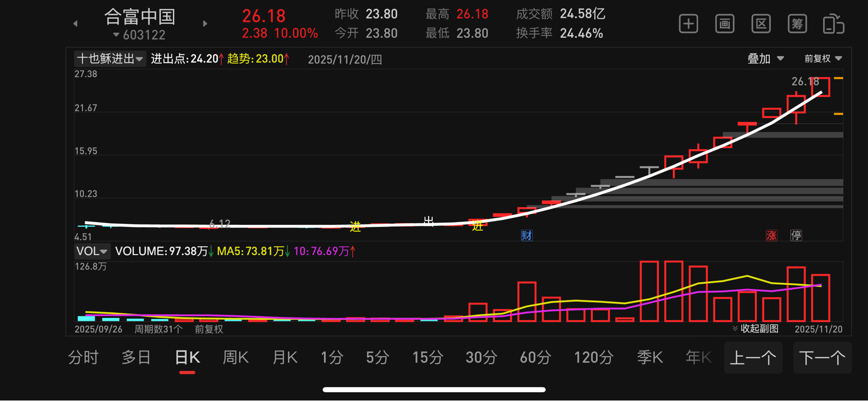Image resolution: width=868 pixels, height=401 pixels.
Task: Click the 下一个 next button
Action: point(822,358)
